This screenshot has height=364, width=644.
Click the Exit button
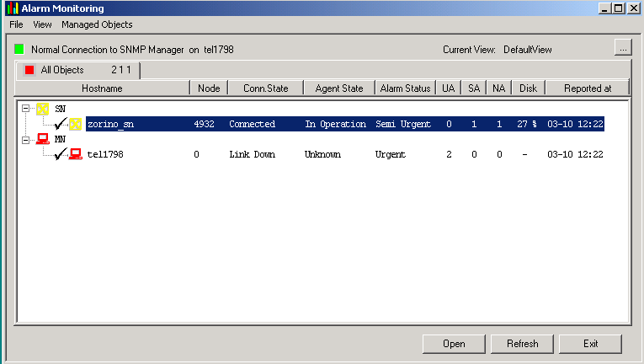tap(590, 344)
